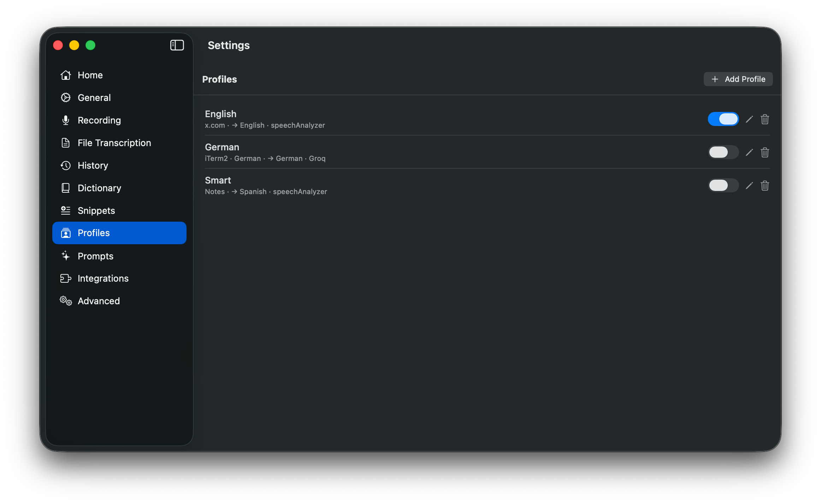
Task: Open the Dictionary book icon
Action: (x=66, y=188)
